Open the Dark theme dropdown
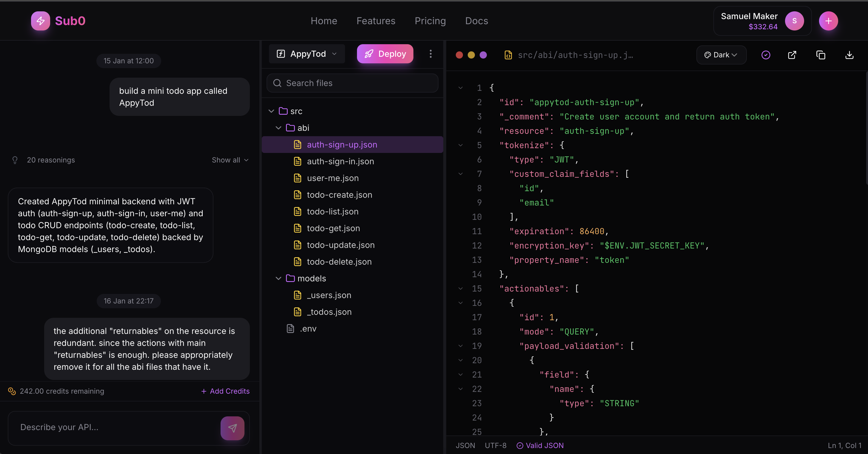Viewport: 868px width, 454px height. coord(721,55)
